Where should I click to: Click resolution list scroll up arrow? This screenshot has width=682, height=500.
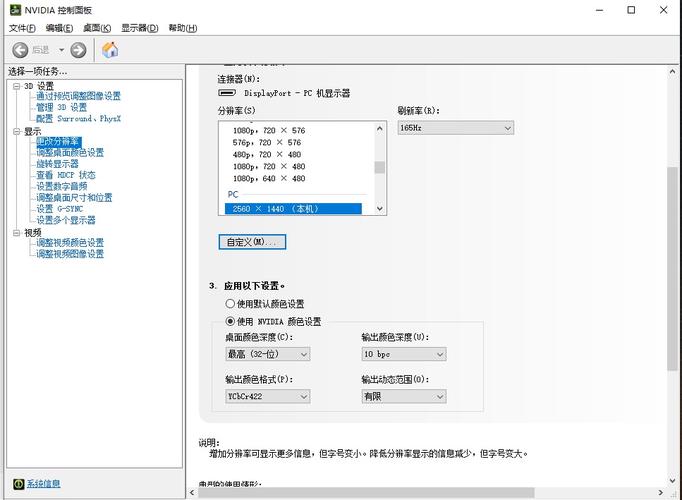coord(380,128)
